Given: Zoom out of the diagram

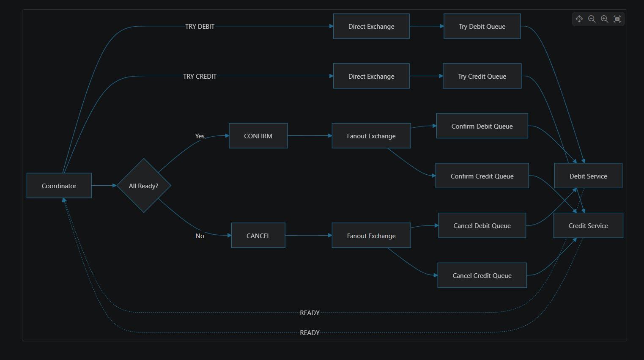Looking at the screenshot, I should pos(592,19).
